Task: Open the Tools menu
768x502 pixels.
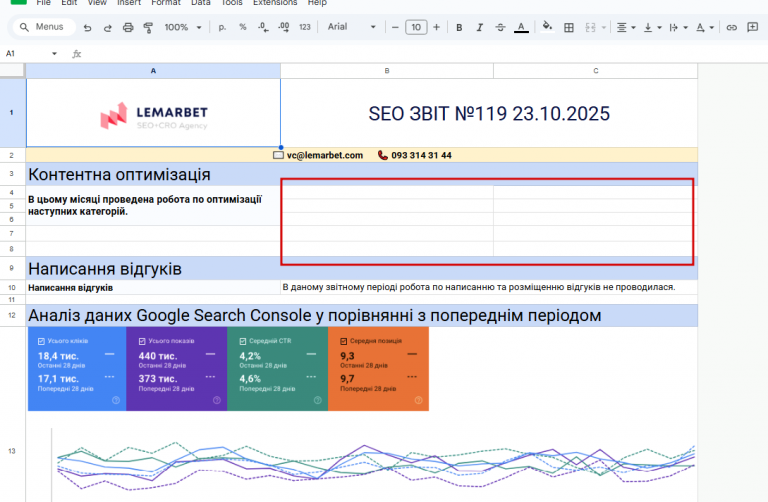Action: pos(232,3)
